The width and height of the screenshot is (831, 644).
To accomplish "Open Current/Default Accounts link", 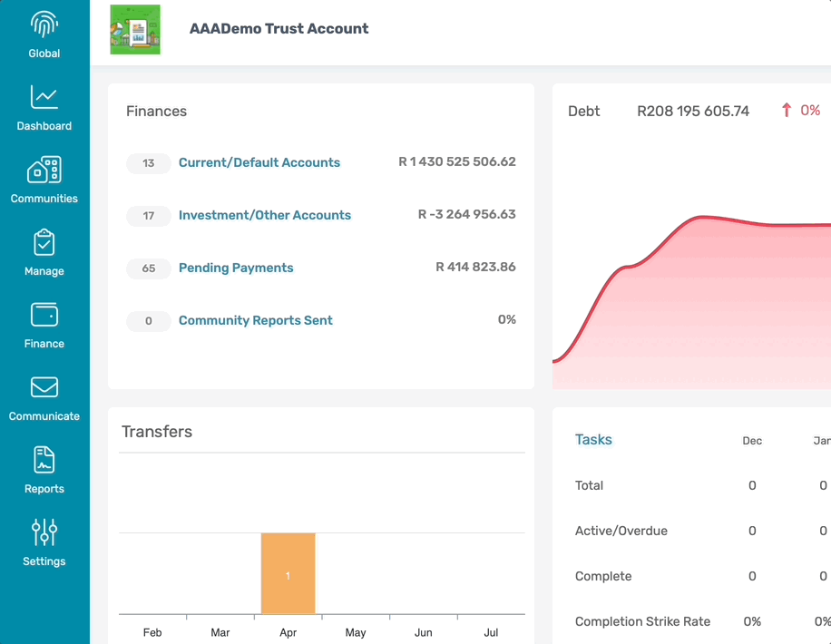I will 259,162.
